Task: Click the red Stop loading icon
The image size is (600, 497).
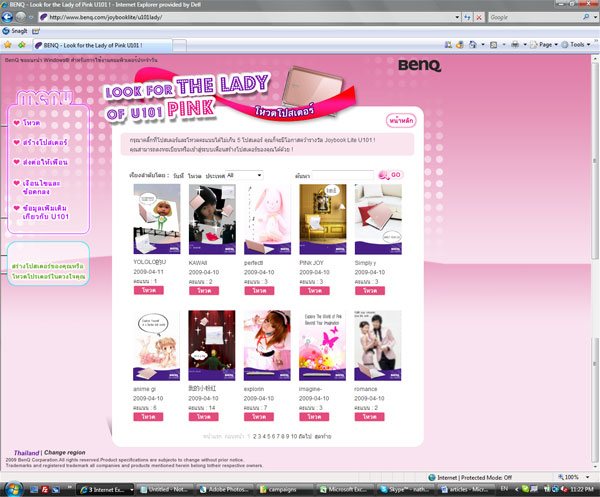Action: [479, 17]
